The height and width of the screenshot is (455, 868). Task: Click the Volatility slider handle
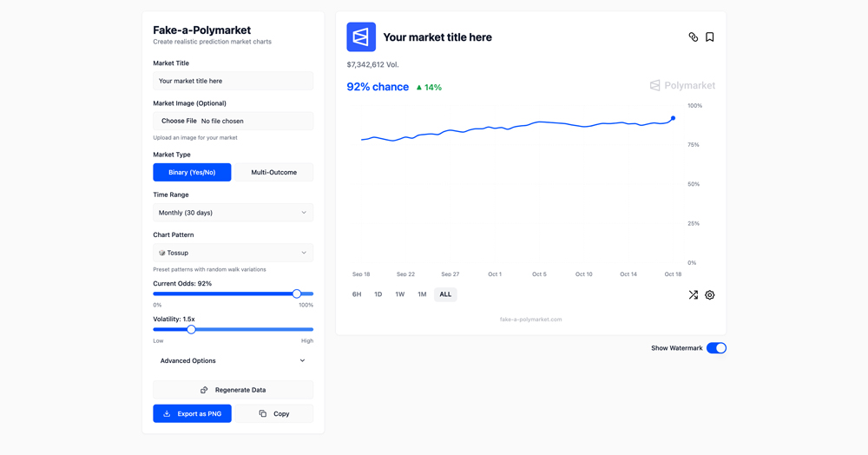click(x=191, y=330)
